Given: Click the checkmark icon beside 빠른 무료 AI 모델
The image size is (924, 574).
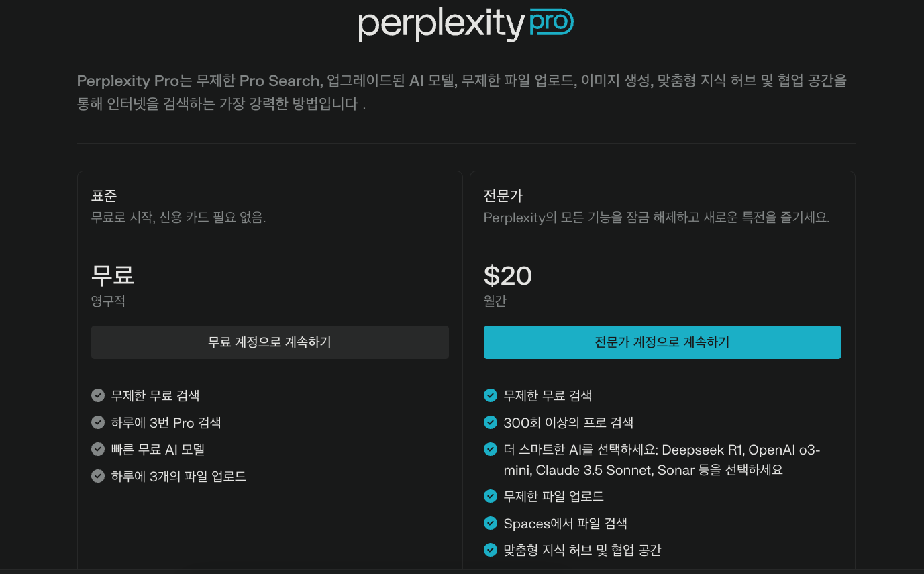Looking at the screenshot, I should point(98,449).
